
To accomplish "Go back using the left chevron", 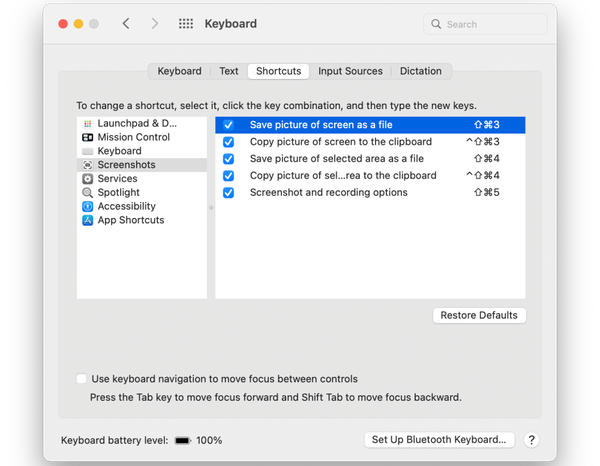I will pos(126,24).
